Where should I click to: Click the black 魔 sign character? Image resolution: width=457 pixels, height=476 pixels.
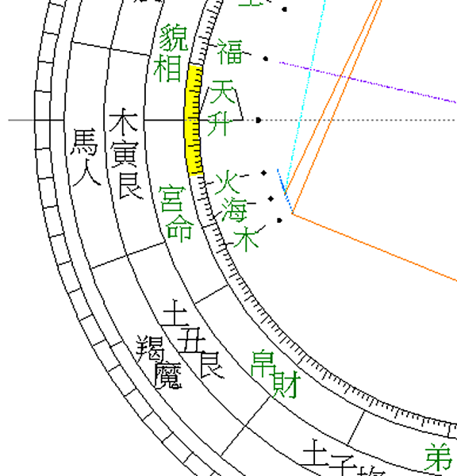(x=168, y=375)
